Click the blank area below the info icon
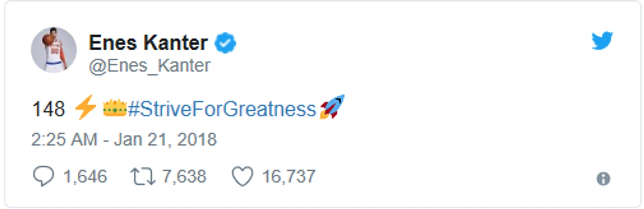Viewport: 644px width, 209px height. (x=603, y=196)
